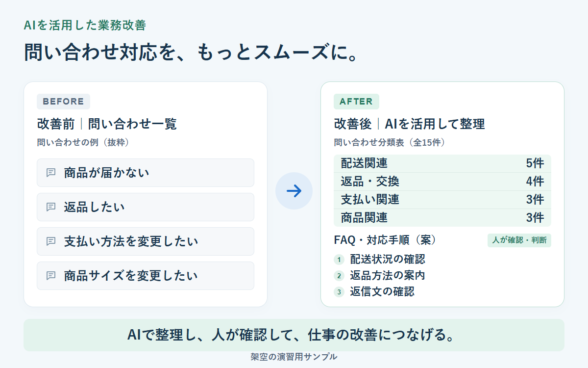Click the message icon beside 商品が届かない

click(x=51, y=173)
